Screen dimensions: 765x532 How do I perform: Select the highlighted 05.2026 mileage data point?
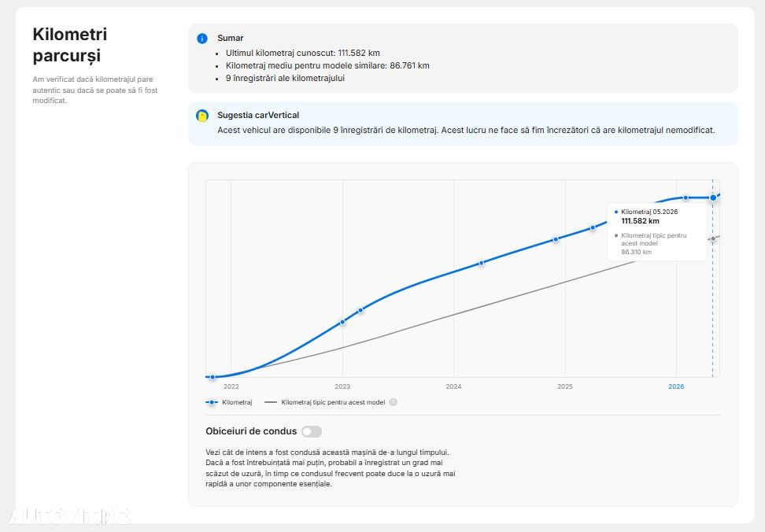point(713,198)
